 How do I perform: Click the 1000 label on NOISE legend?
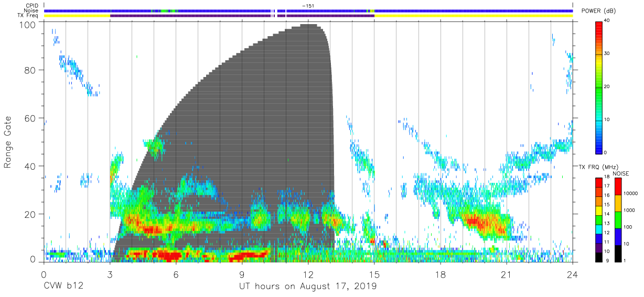pos(629,210)
